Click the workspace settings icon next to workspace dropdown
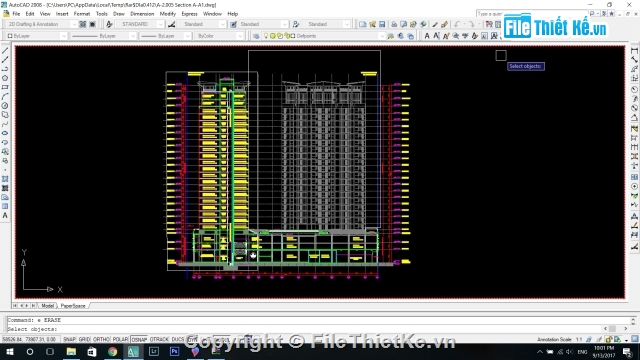The width and height of the screenshot is (640, 360). point(83,24)
